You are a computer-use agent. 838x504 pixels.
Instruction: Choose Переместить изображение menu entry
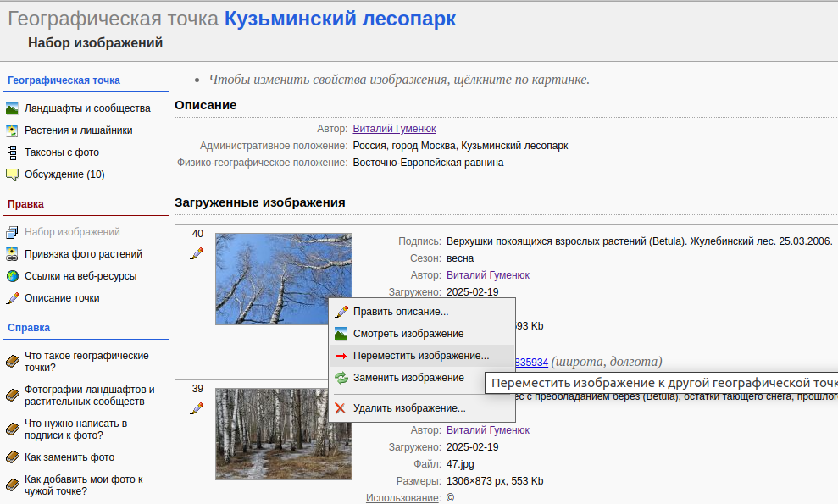[420, 356]
